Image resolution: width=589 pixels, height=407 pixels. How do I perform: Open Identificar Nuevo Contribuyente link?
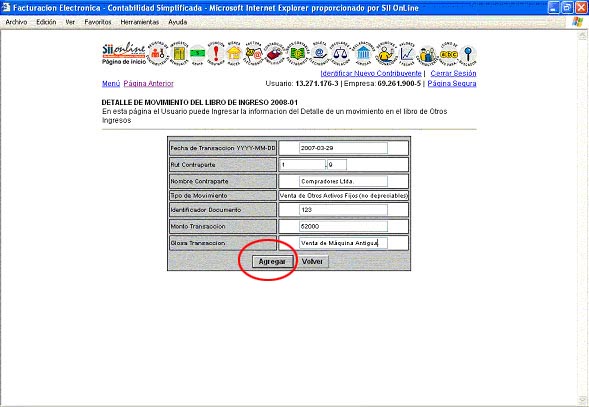pyautogui.click(x=371, y=73)
